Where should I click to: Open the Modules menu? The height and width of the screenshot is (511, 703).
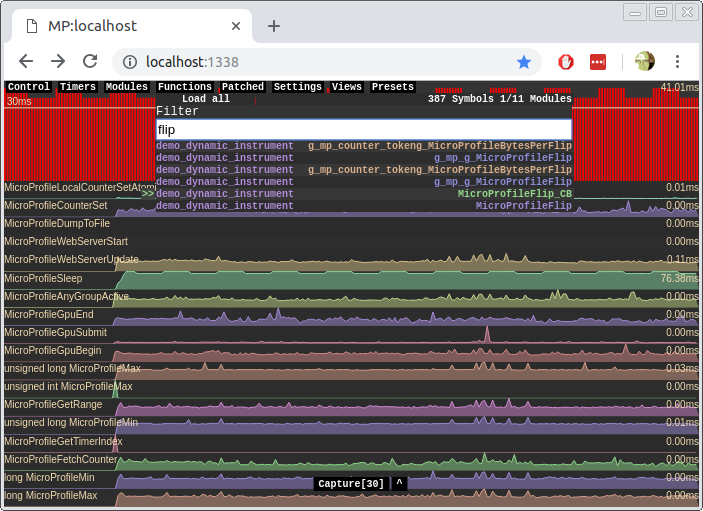(127, 87)
